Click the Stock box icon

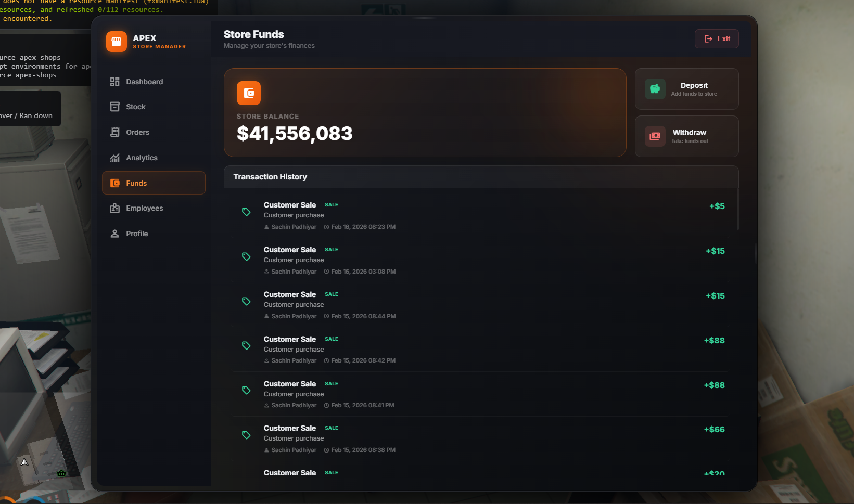115,107
